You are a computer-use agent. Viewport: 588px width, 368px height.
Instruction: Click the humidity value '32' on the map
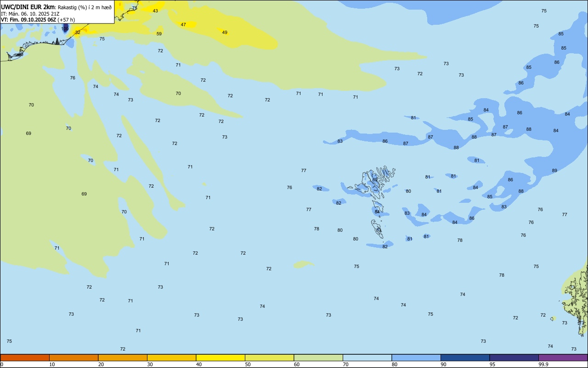(x=78, y=32)
